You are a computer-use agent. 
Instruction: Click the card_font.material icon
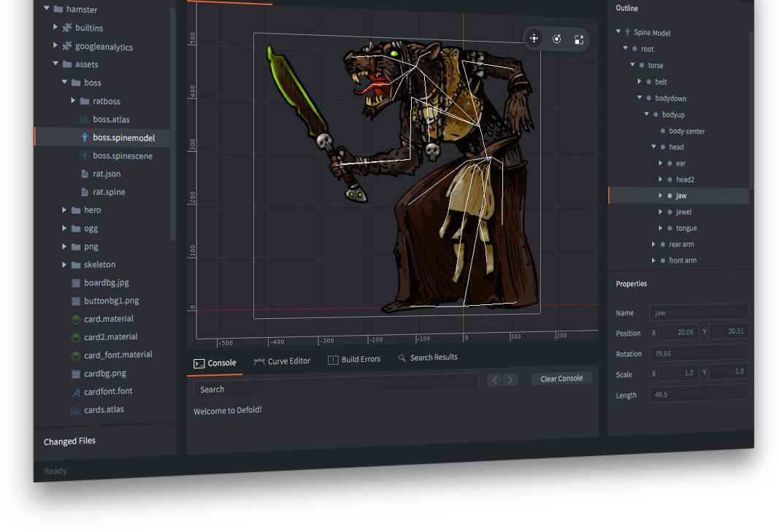pos(76,355)
